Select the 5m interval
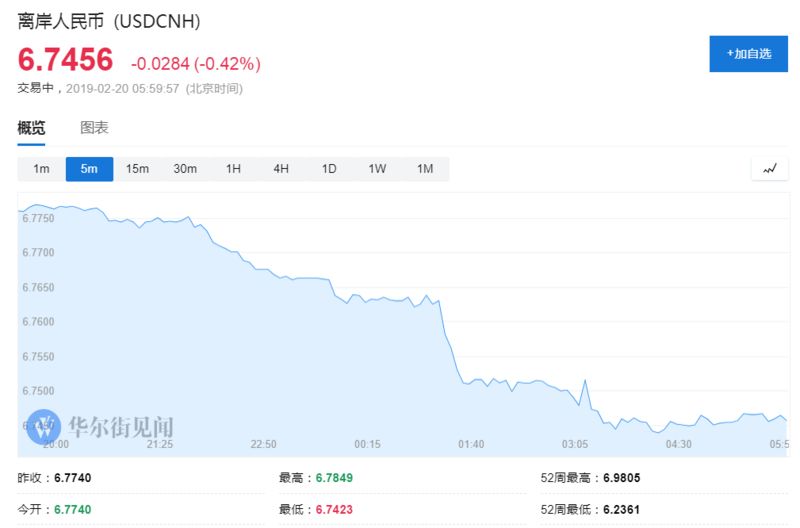Image resolution: width=800 pixels, height=528 pixels. pyautogui.click(x=89, y=169)
